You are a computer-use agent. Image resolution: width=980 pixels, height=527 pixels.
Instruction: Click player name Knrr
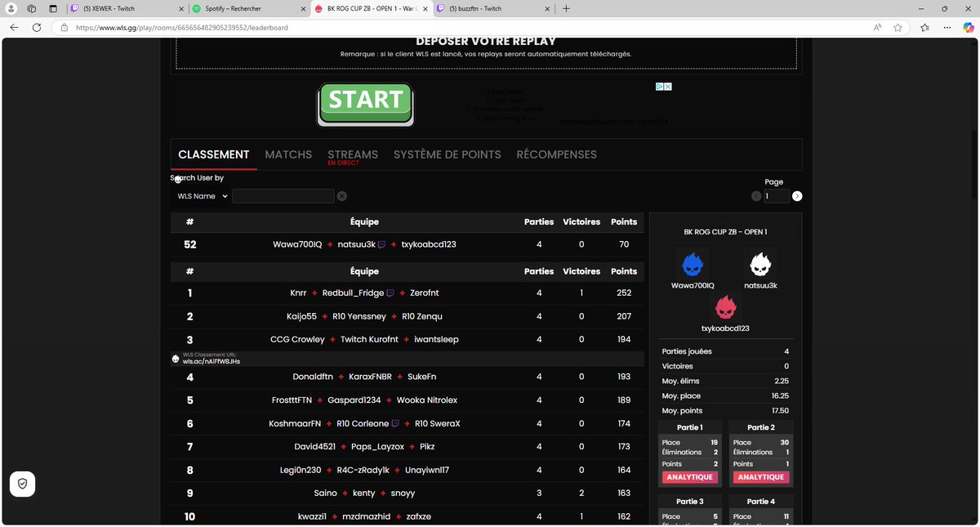coord(298,293)
